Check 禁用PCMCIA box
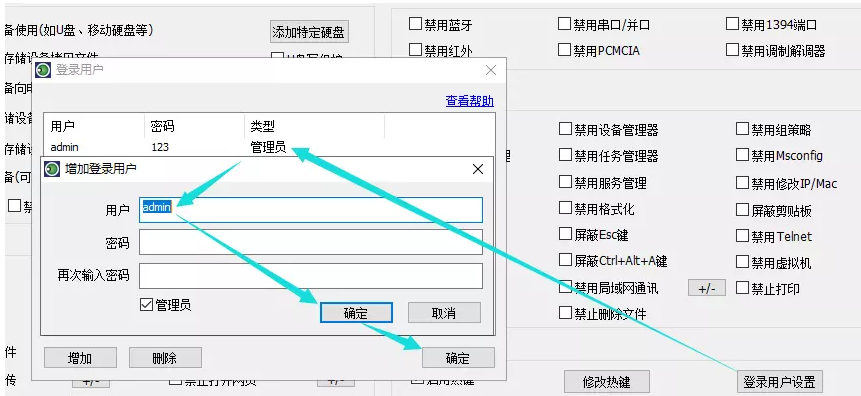 tap(564, 51)
